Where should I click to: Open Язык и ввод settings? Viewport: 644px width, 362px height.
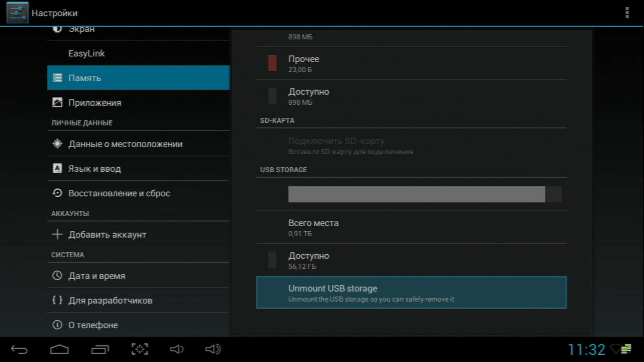138,169
